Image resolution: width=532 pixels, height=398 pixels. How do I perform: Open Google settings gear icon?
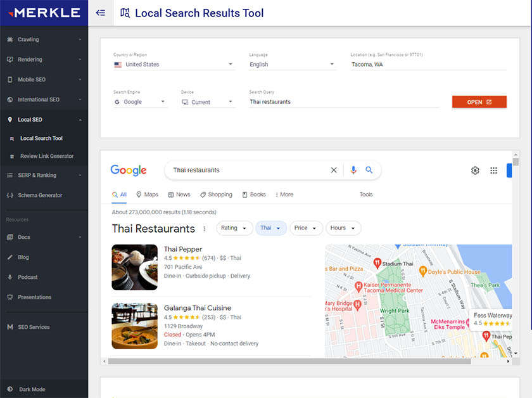(475, 170)
